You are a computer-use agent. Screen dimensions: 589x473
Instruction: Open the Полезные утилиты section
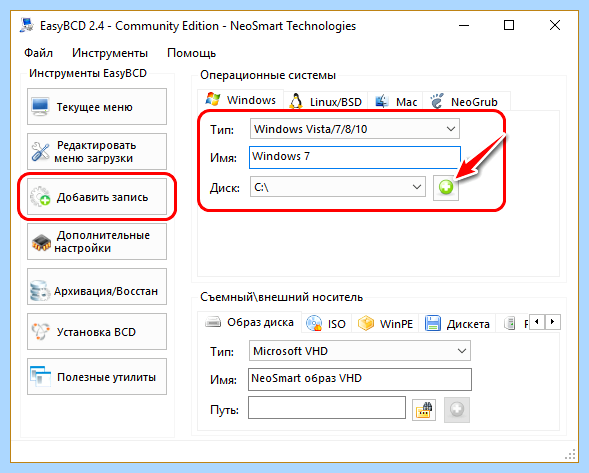tap(97, 376)
